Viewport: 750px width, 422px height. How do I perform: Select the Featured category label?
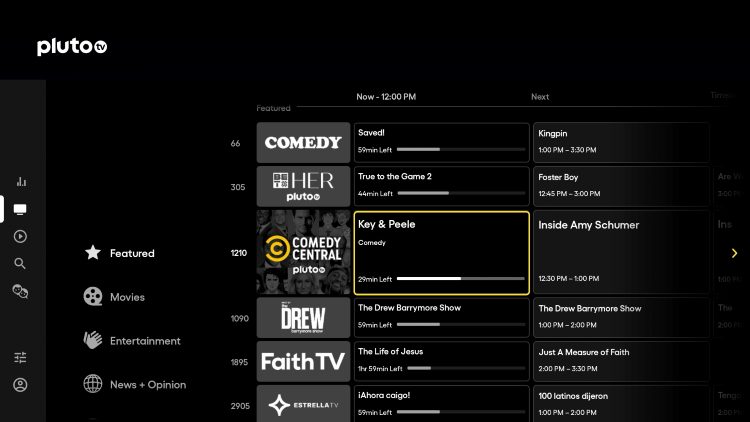coord(132,253)
